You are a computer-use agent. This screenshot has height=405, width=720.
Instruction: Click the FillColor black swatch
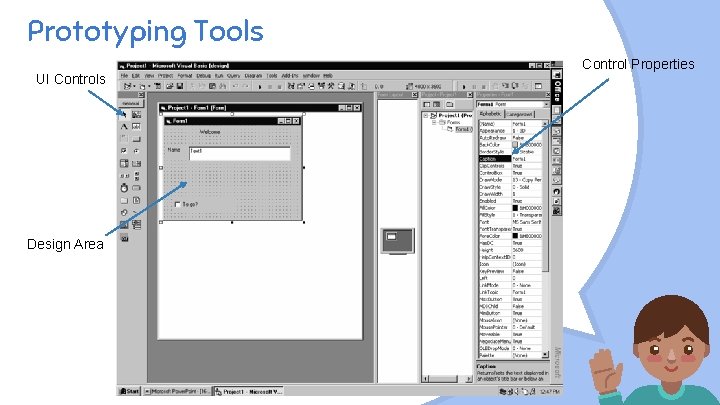point(515,208)
